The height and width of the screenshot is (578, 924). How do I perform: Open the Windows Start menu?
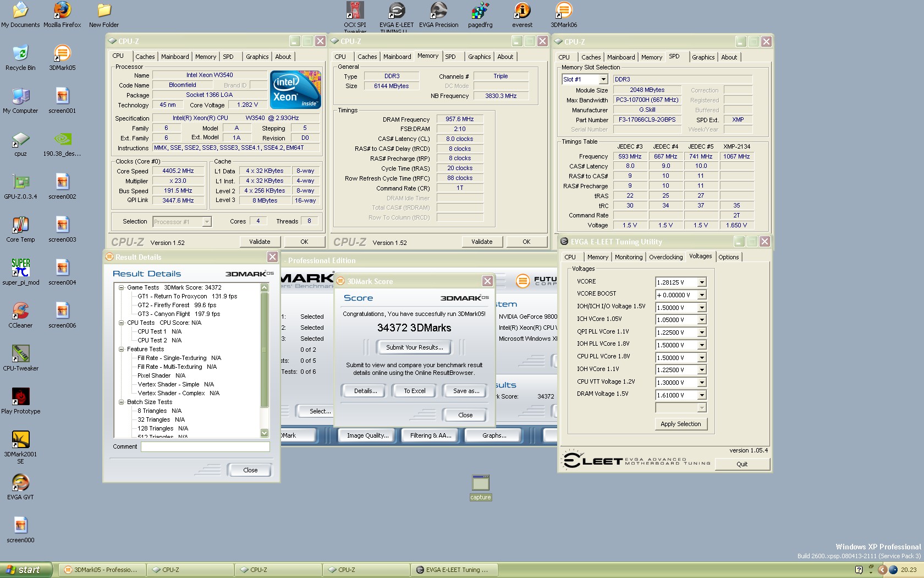[x=26, y=570]
